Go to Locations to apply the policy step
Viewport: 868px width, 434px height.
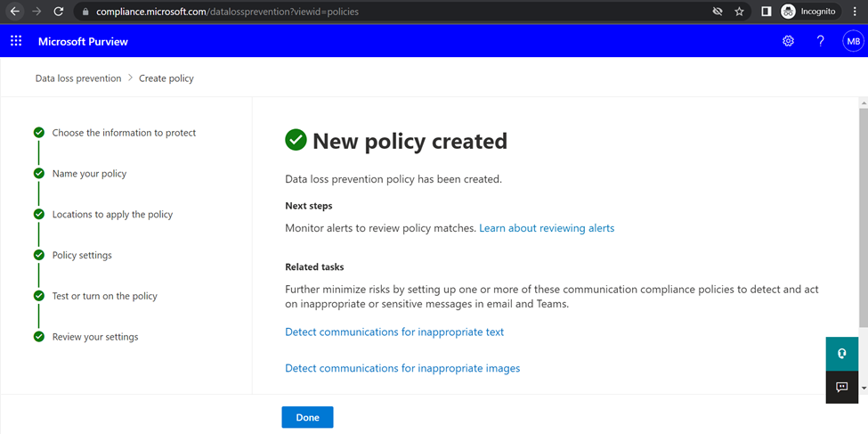[x=112, y=215]
